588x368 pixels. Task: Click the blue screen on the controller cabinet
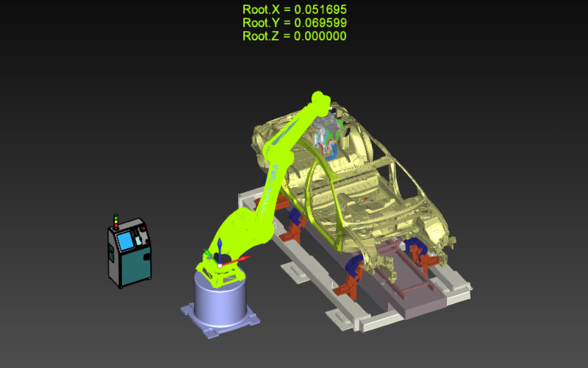point(126,240)
